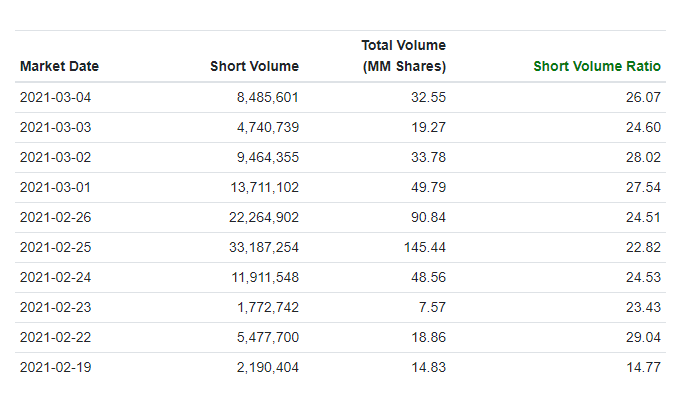Select the 2021-02-19 row date
Viewport: 679px width, 394px height.
[55, 367]
